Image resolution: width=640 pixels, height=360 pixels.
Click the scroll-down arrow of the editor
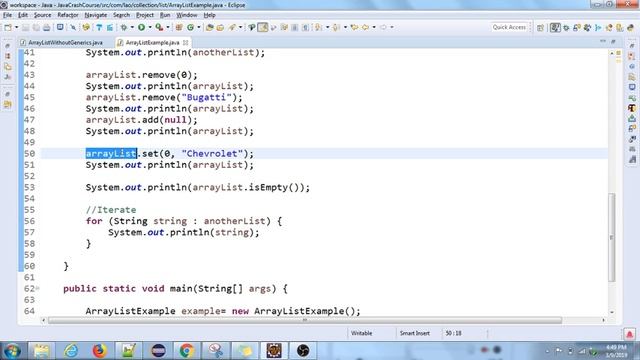click(x=611, y=312)
